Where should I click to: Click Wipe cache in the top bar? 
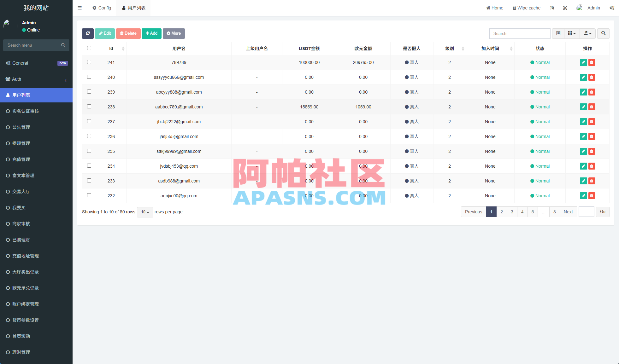pos(526,8)
